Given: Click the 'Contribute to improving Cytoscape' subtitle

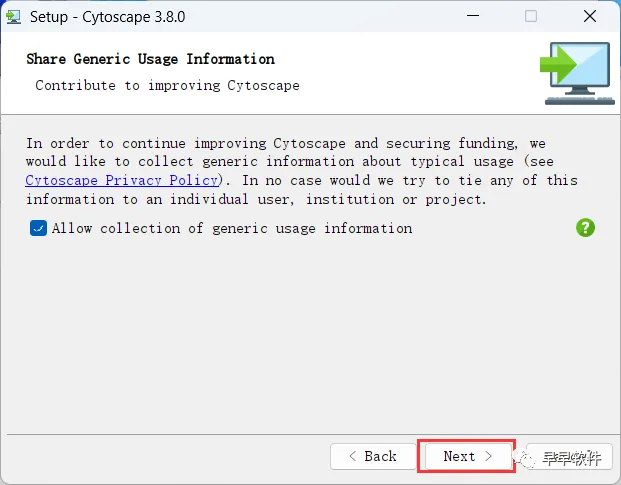Looking at the screenshot, I should [168, 86].
